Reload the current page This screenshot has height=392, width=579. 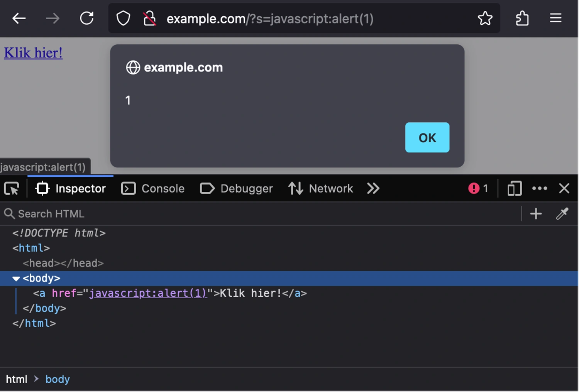point(87,18)
